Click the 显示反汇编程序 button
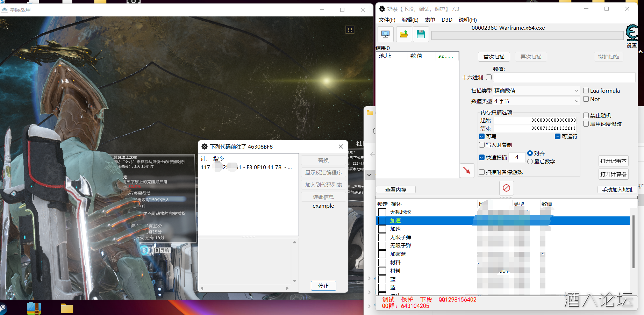 (x=323, y=172)
